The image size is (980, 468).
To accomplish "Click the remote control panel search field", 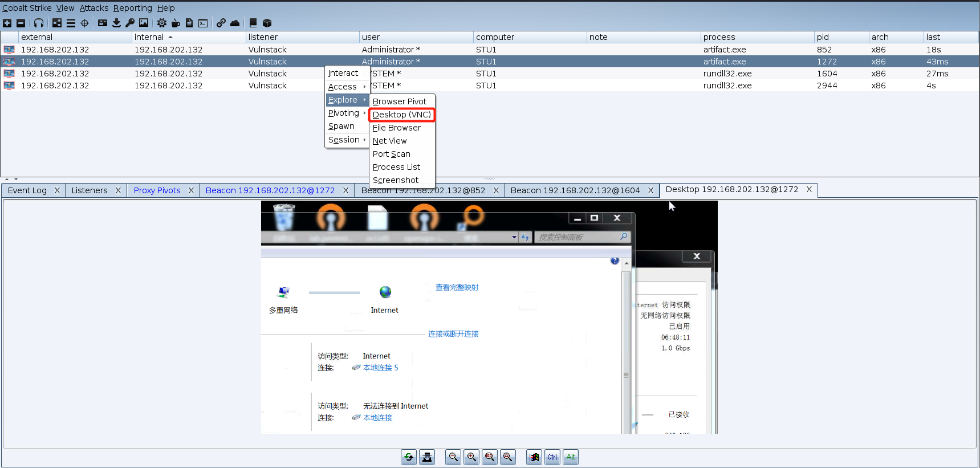I will 583,237.
